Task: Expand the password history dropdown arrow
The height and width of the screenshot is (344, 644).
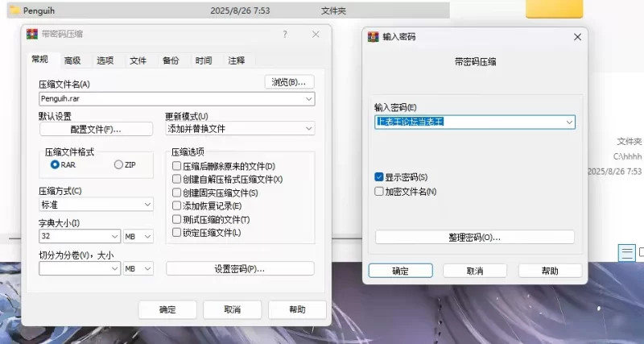Action: 569,122
